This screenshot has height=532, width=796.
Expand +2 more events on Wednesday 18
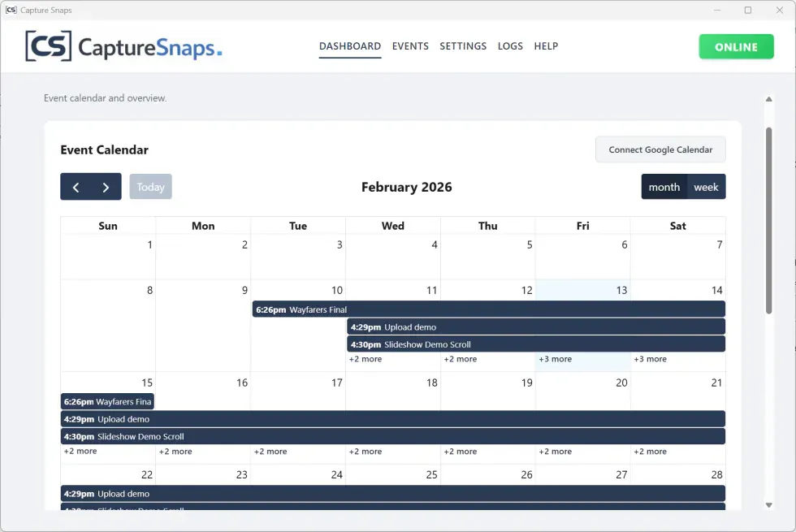click(366, 452)
